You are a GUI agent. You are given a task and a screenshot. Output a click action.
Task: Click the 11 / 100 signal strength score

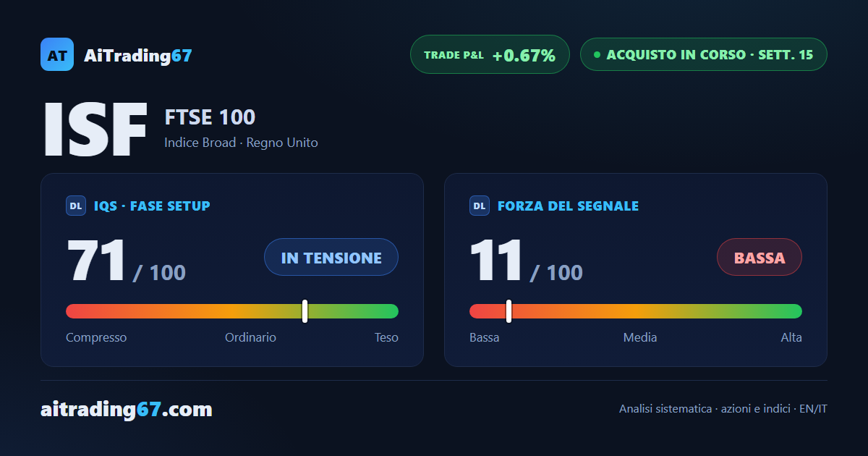point(526,261)
